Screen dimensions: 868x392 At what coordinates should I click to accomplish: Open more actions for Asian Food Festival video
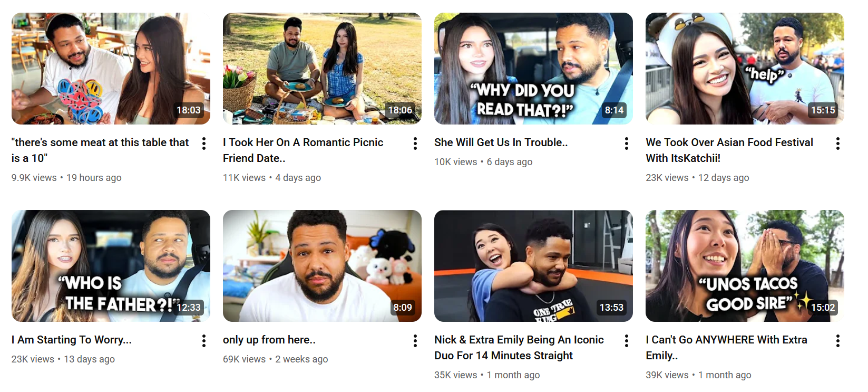[x=838, y=144]
